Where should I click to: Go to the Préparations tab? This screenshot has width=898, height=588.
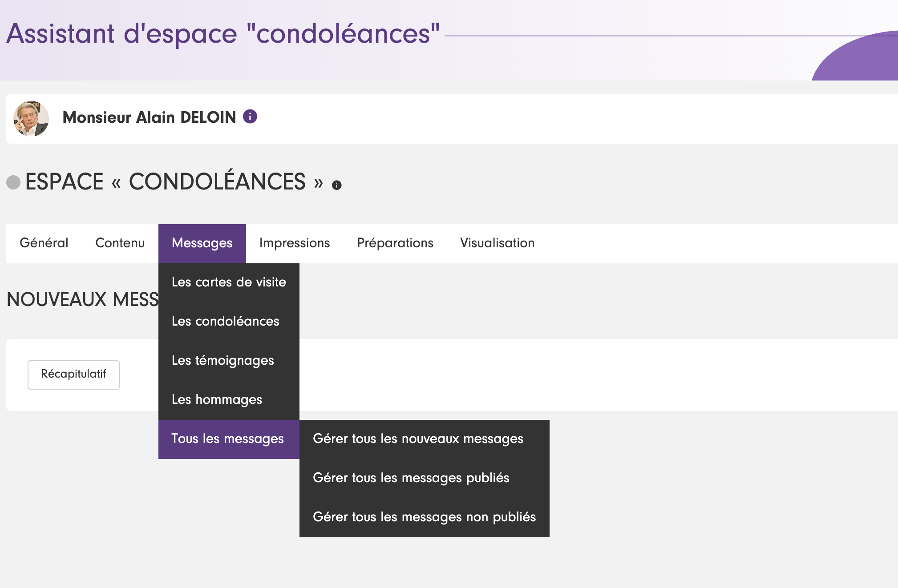pyautogui.click(x=395, y=243)
